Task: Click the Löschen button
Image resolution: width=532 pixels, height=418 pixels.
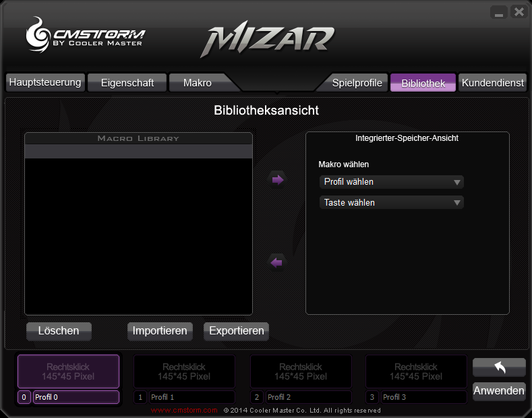Action: point(59,331)
